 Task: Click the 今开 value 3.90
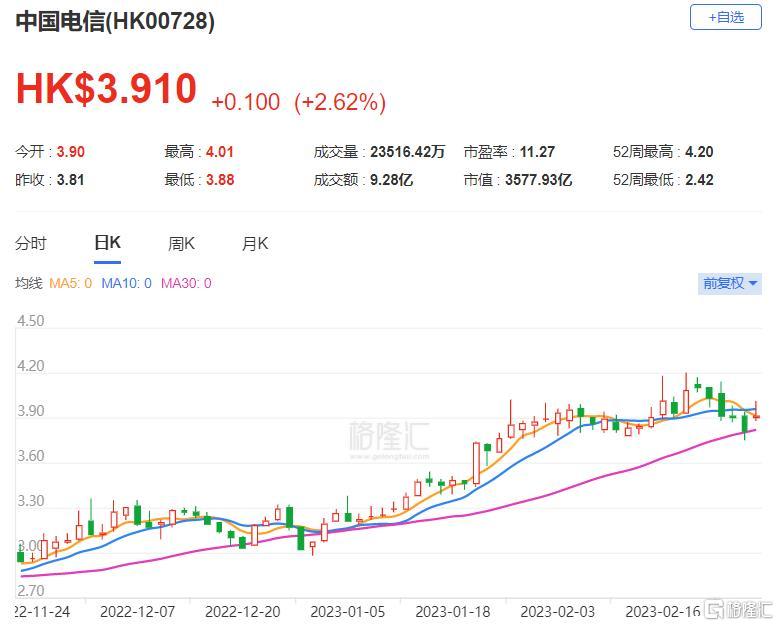click(71, 152)
